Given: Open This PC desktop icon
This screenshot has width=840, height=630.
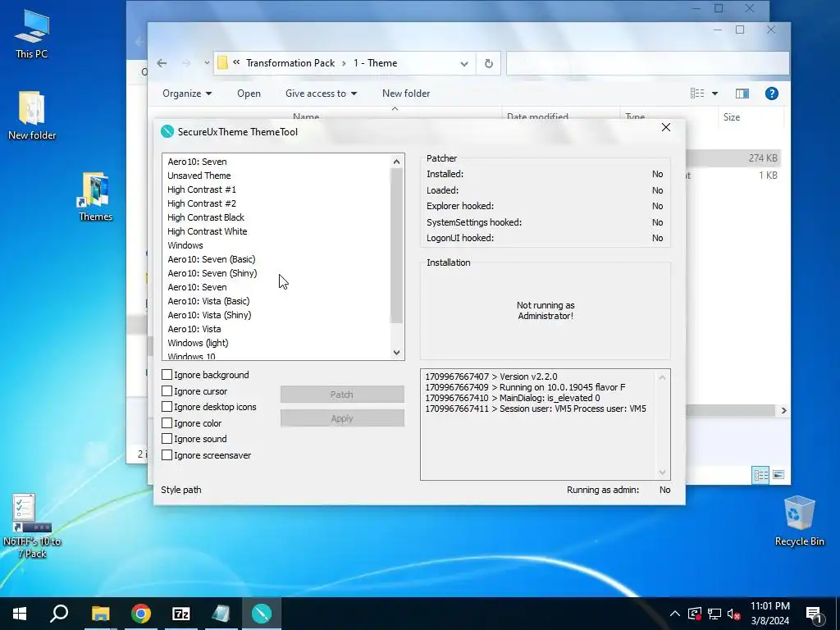Looking at the screenshot, I should pos(32,34).
